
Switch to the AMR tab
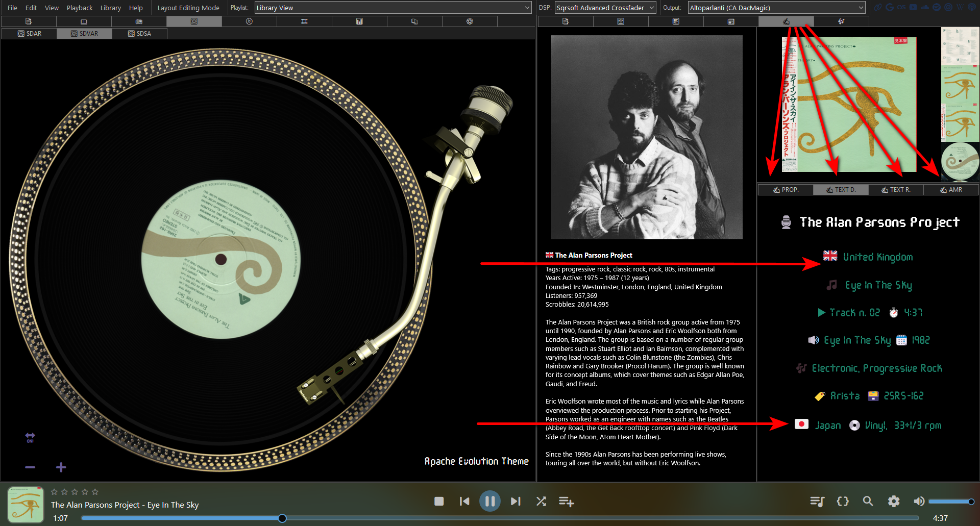(951, 189)
